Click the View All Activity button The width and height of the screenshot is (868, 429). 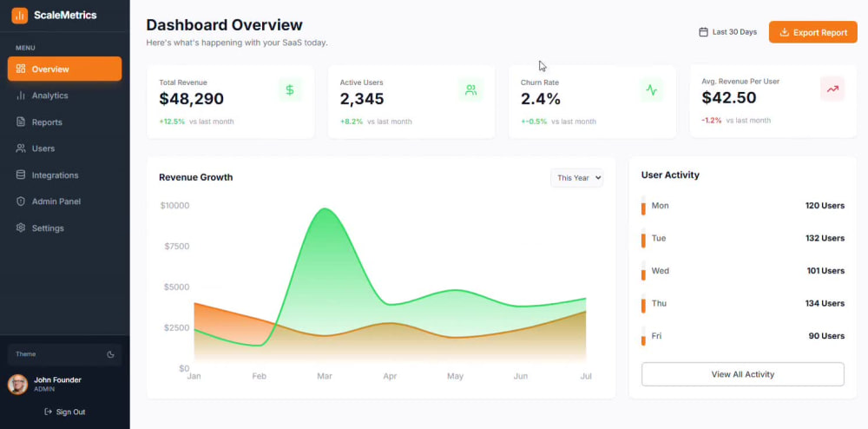[743, 374]
